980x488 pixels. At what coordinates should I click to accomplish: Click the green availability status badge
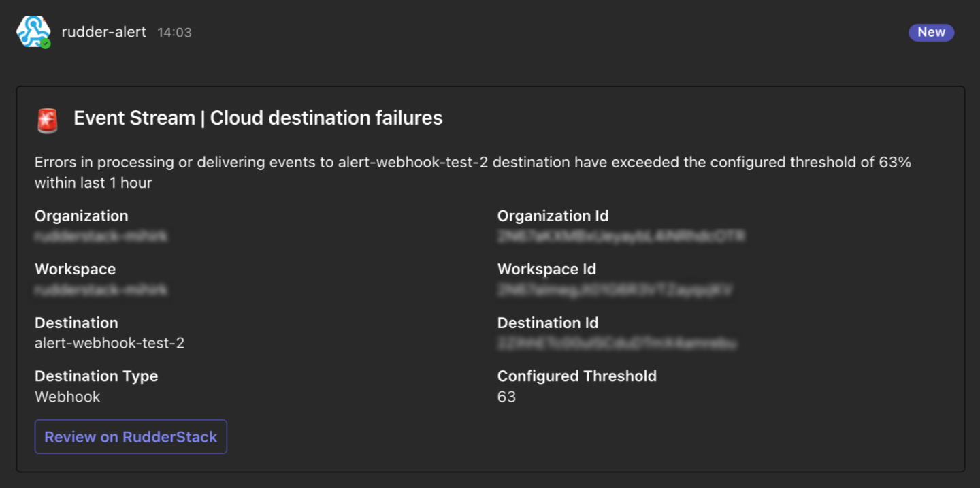coord(46,44)
